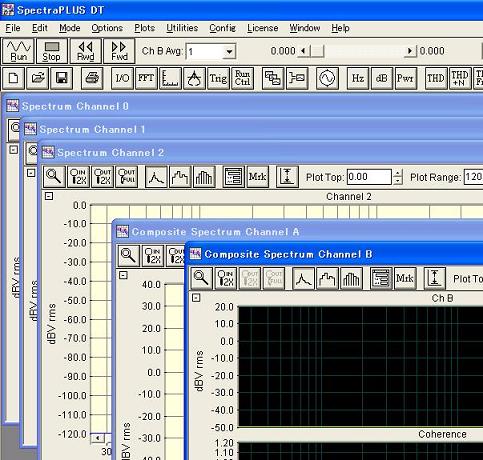483x460 pixels.
Task: Open the Options menu
Action: tap(107, 28)
